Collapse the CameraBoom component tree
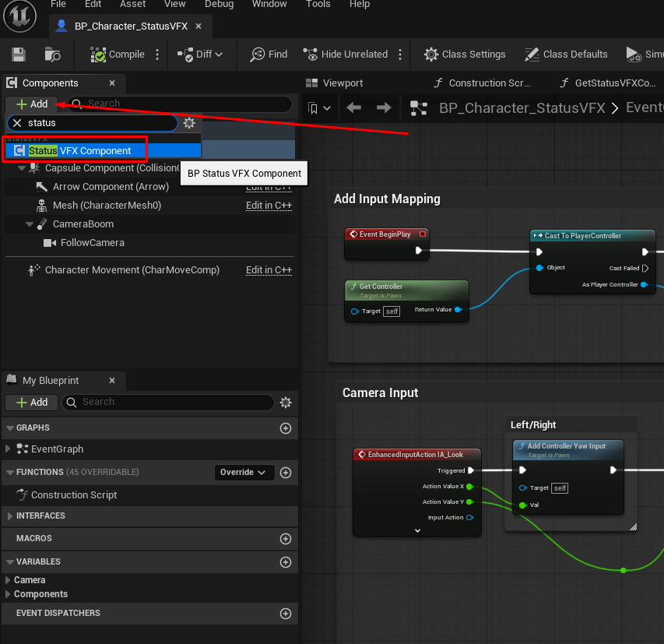 (30, 224)
